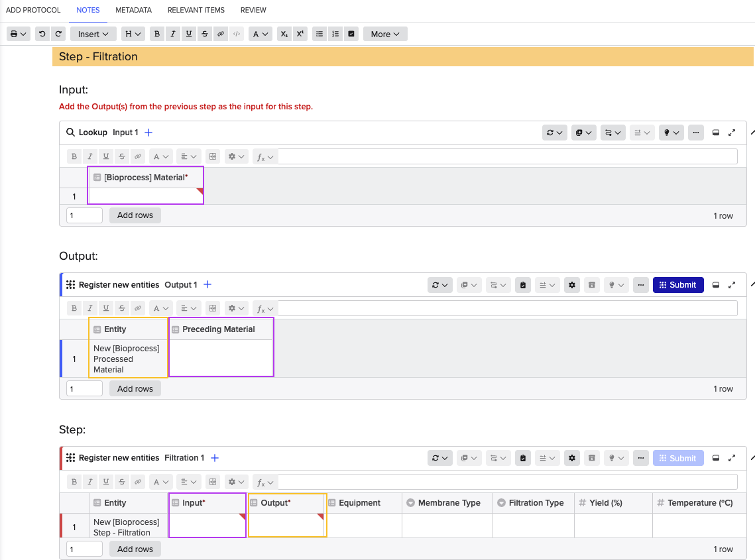Switch to the RELEVANT ITEMS tab

pos(196,10)
